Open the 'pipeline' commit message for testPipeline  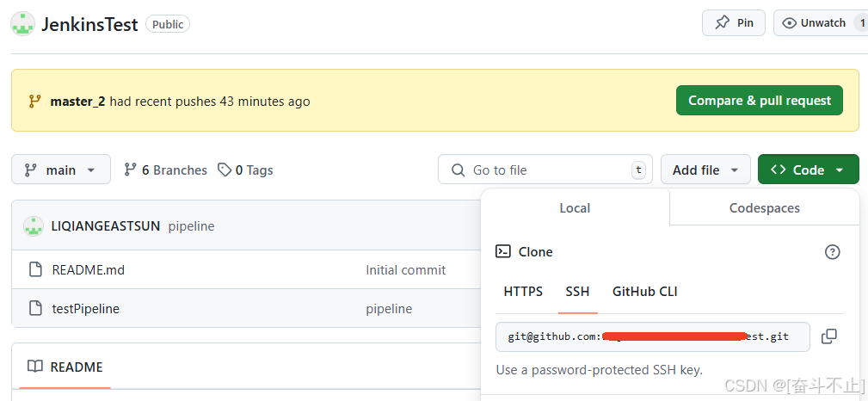(389, 309)
